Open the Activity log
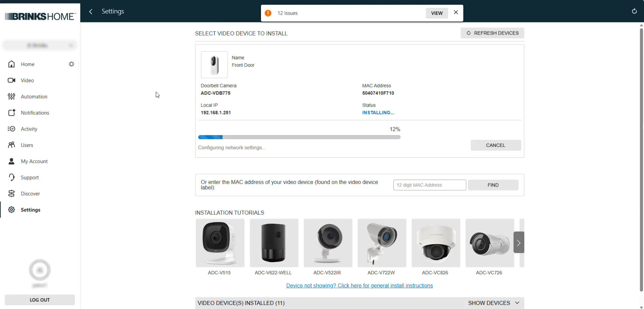This screenshot has height=309, width=644. pos(29,129)
